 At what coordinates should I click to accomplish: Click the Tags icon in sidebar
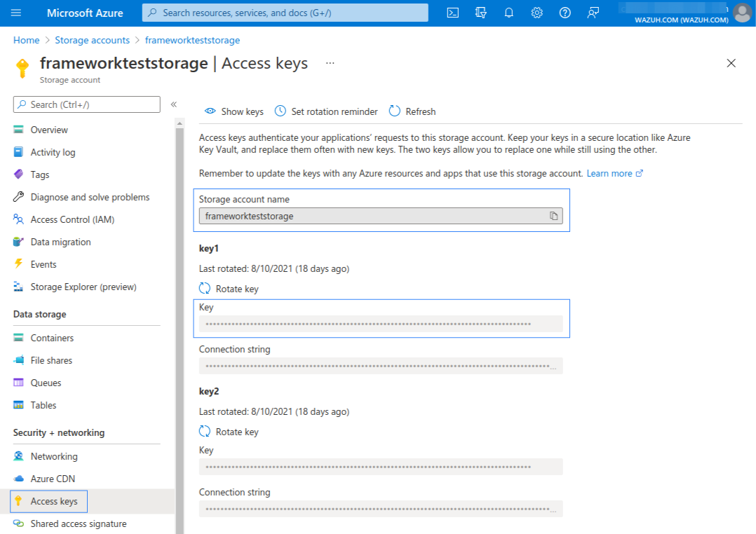(18, 174)
